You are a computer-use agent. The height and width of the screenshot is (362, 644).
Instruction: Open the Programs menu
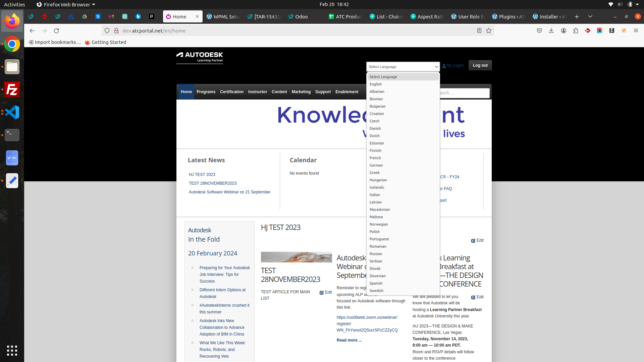(x=206, y=92)
